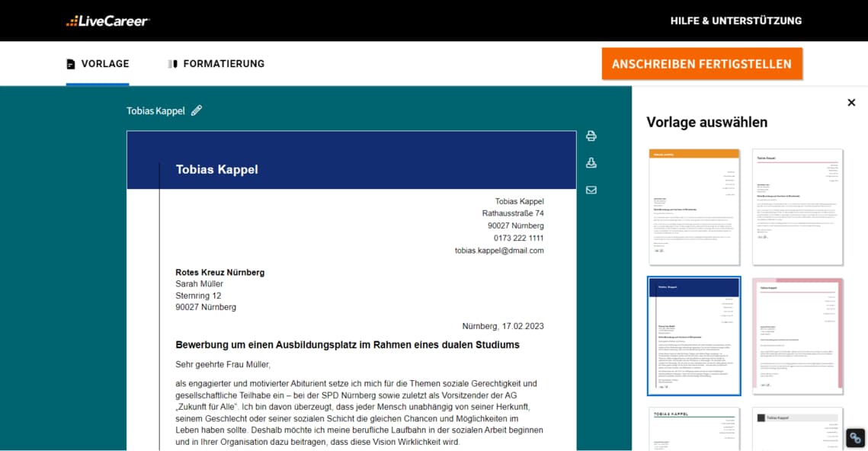This screenshot has width=868, height=451.
Task: Click the Bewerbung subject line in letter
Action: 348,345
